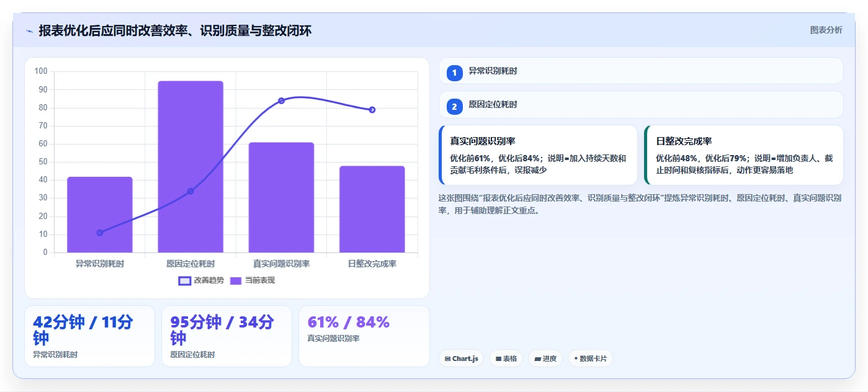The height and width of the screenshot is (392, 868).
Task: Click the 优化前61% description text
Action: tap(538, 164)
